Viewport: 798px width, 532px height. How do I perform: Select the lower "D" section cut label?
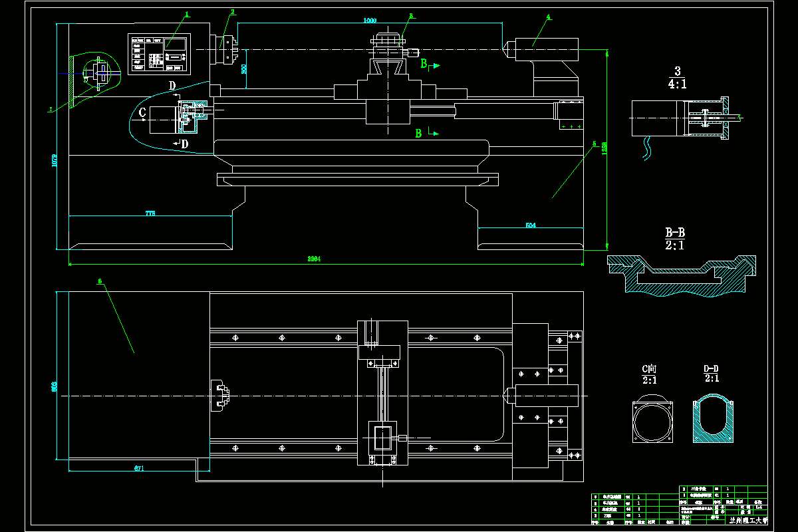[184, 144]
